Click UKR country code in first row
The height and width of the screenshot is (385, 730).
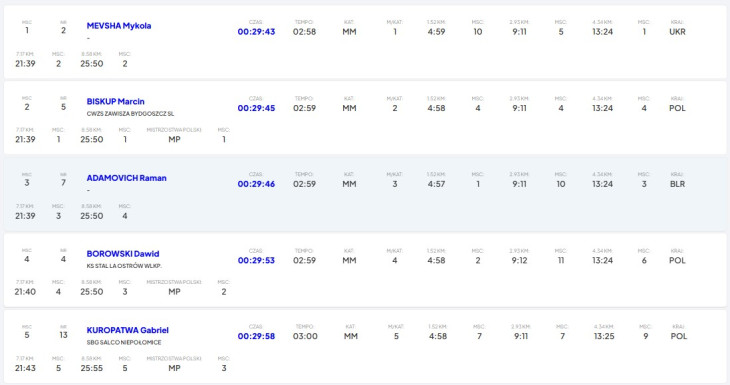[677, 32]
